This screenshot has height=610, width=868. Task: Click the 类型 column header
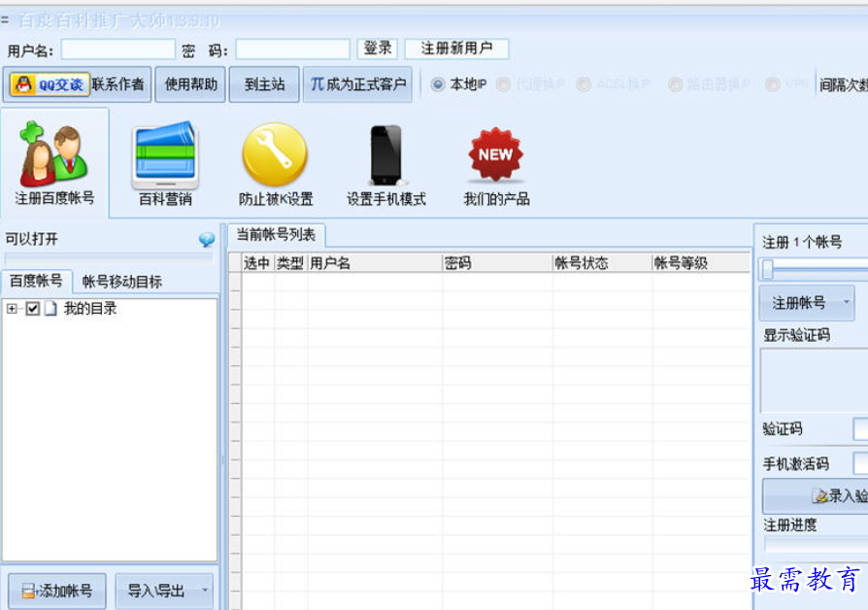coord(290,263)
